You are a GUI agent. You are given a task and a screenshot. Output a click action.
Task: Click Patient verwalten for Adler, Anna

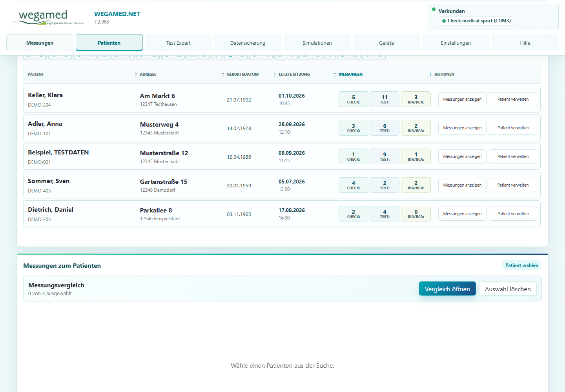point(513,128)
